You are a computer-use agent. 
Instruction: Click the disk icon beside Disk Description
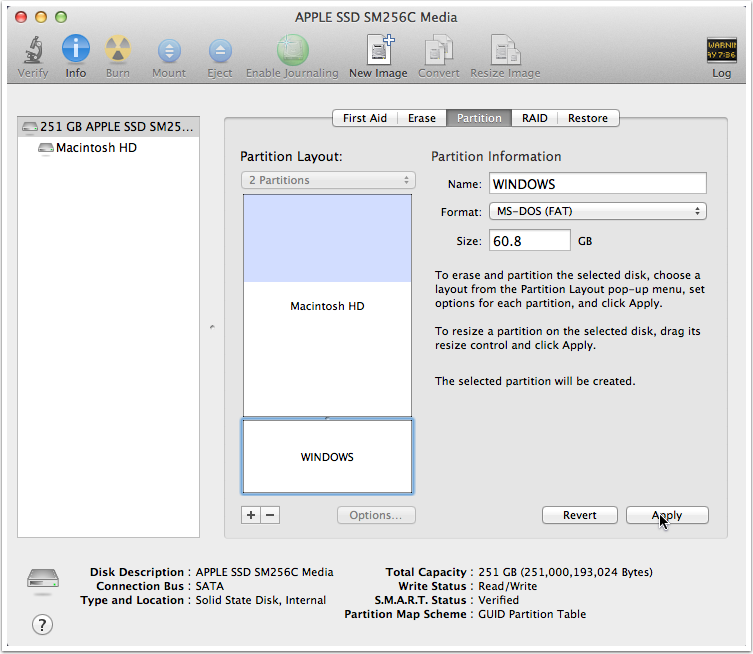click(x=43, y=579)
